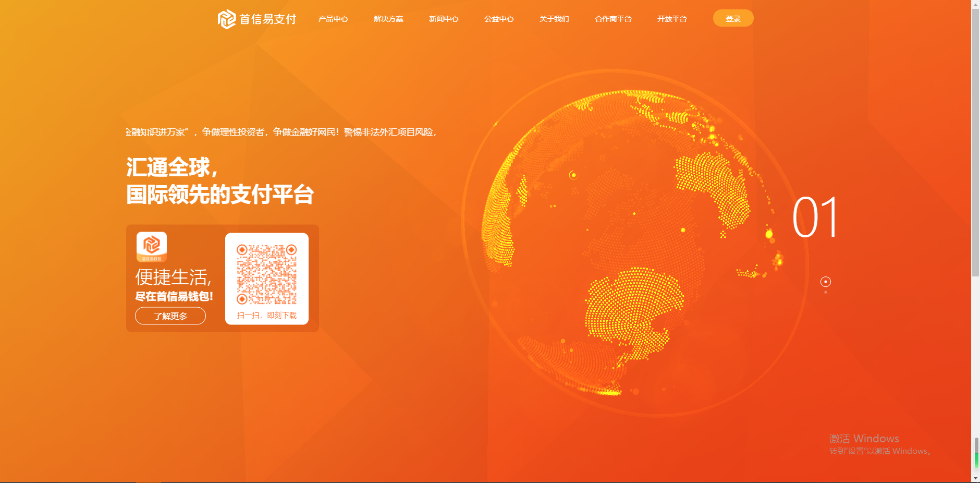Open the 关于我们 menu

[554, 19]
